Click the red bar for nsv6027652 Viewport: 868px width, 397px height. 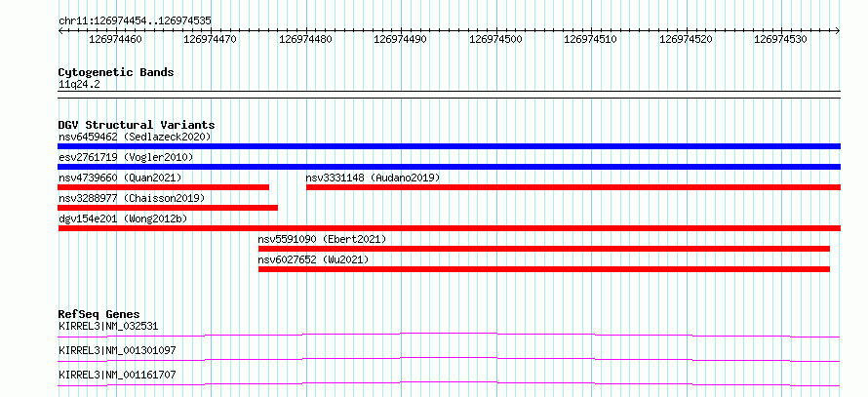coord(544,269)
